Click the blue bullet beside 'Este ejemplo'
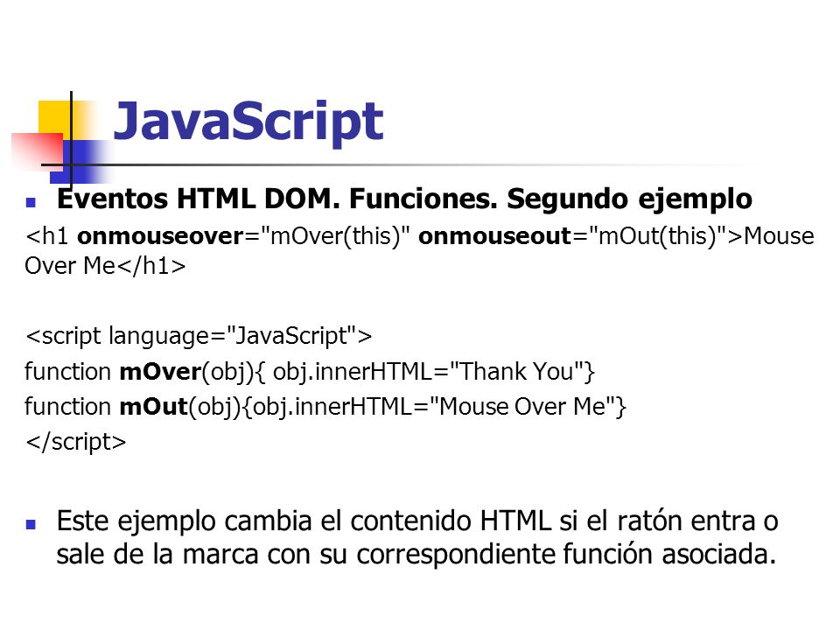 pos(31,524)
